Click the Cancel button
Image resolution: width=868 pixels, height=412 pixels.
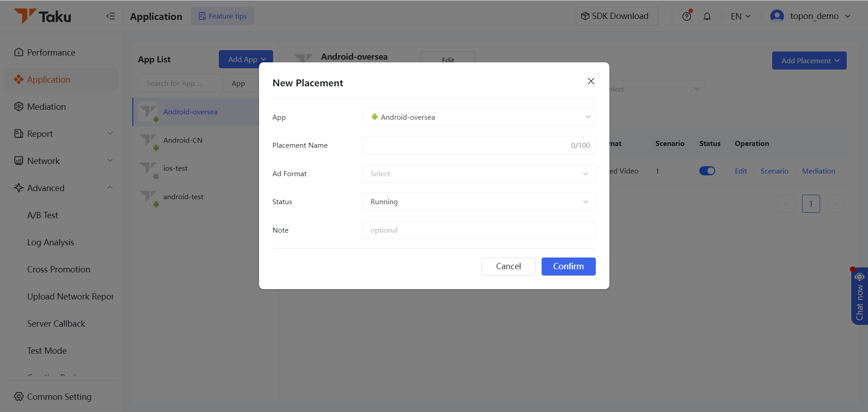[x=508, y=267]
